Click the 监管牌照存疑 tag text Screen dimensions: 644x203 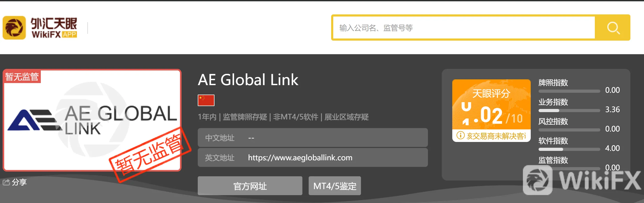[245, 117]
